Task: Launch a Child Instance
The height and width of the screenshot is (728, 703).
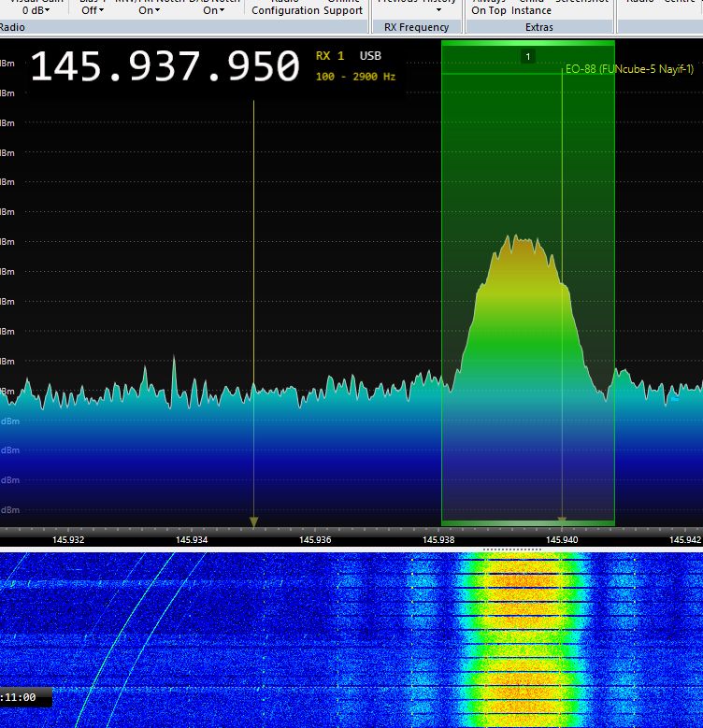Action: 531,7
